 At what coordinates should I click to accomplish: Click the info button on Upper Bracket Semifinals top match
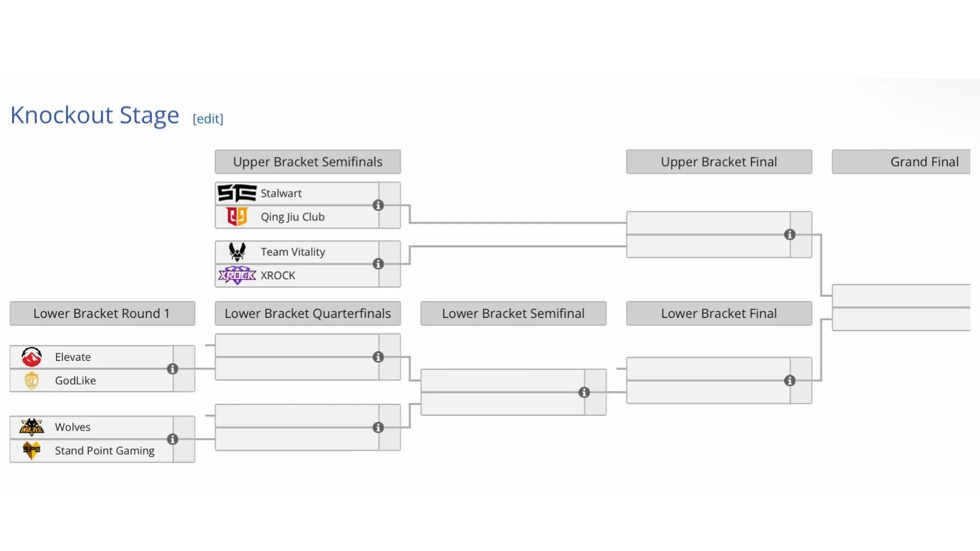click(x=378, y=205)
